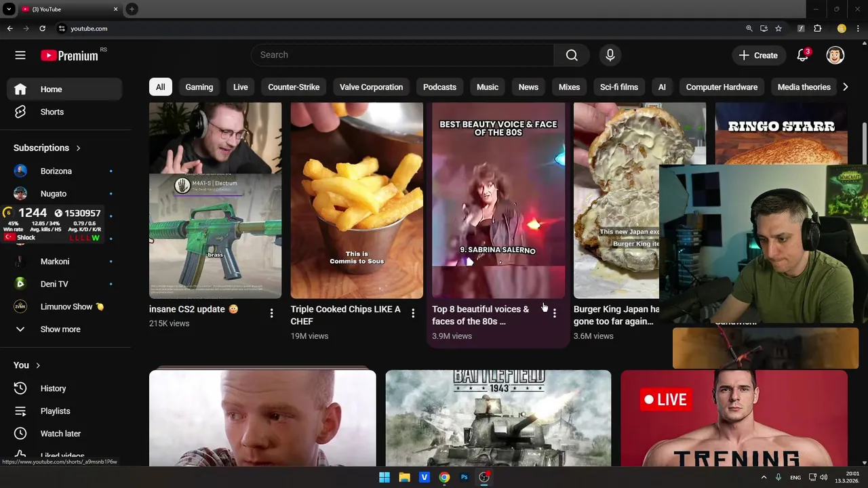Open the Battlefield 1943 video thumbnail
Image resolution: width=868 pixels, height=488 pixels.
498,418
